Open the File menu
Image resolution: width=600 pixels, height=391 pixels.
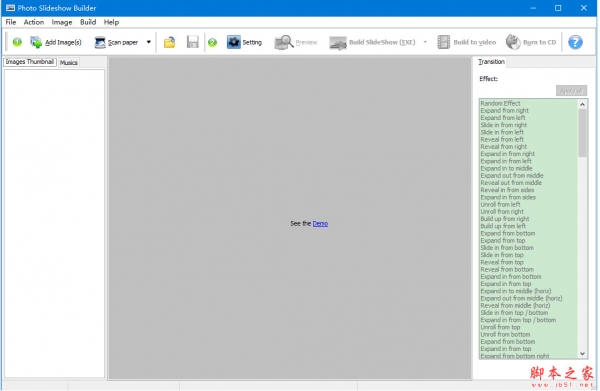point(11,22)
